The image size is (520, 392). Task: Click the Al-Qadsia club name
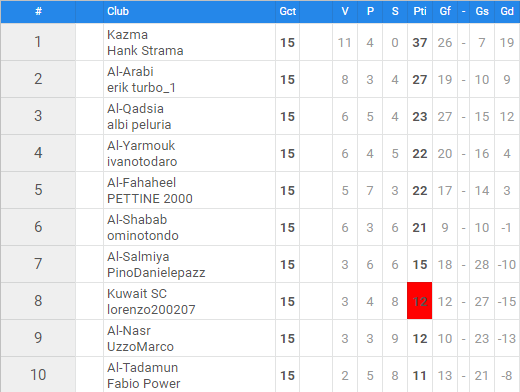click(135, 109)
